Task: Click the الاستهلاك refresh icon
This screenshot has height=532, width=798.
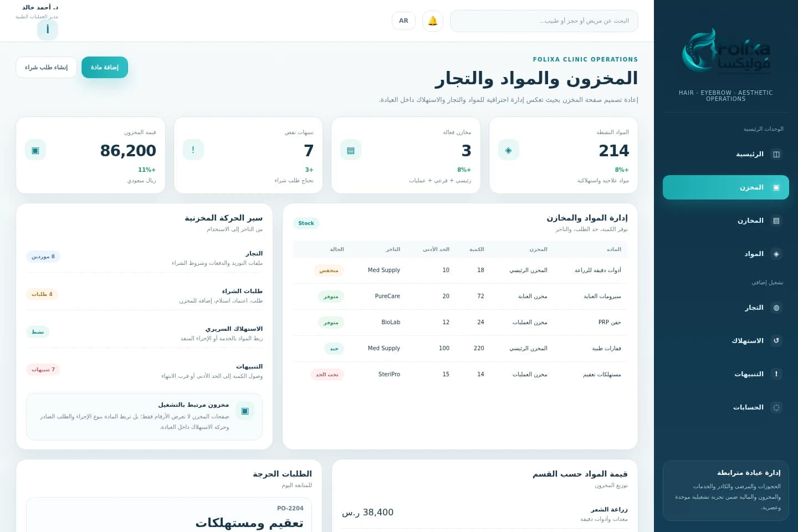Action: pyautogui.click(x=776, y=341)
